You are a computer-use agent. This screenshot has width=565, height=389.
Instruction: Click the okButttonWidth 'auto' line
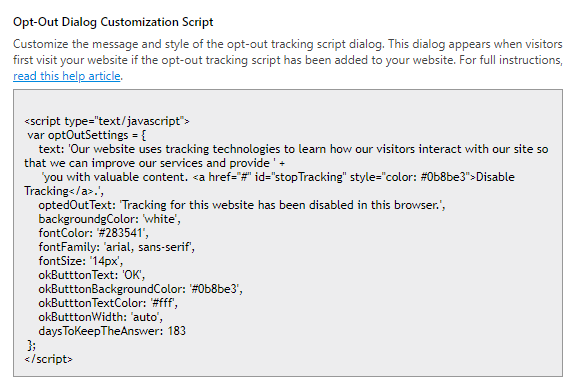tap(101, 317)
